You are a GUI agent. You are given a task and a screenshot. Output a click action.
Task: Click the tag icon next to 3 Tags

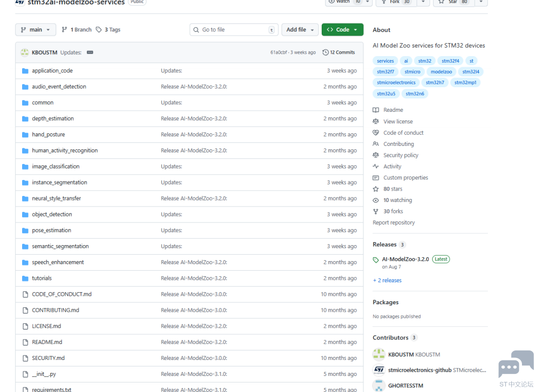tap(99, 30)
